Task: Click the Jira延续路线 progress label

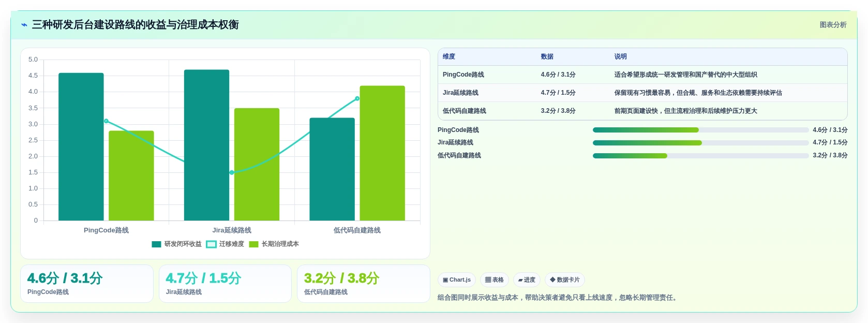Action: (455, 142)
